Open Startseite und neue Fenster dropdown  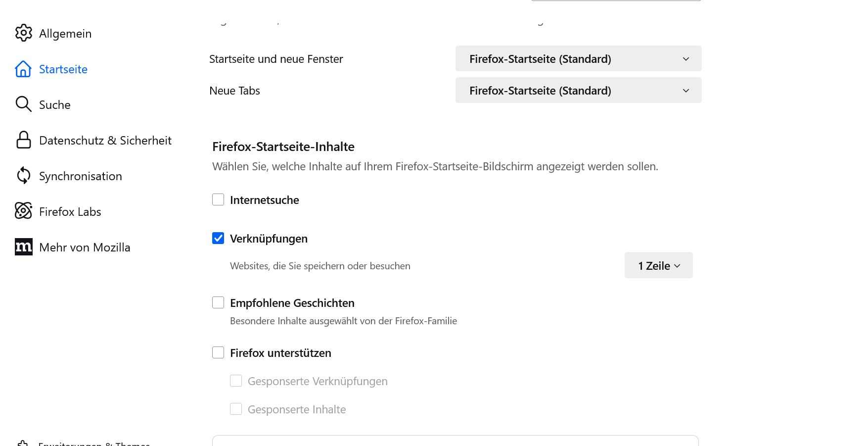(x=578, y=59)
